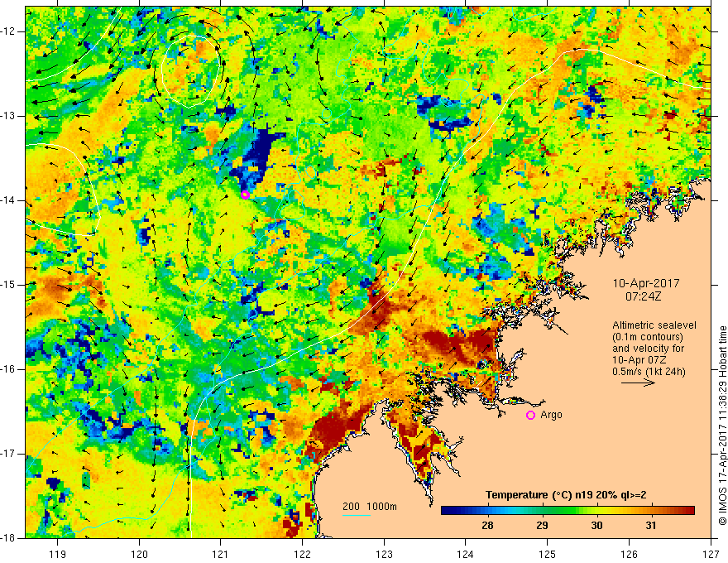Click longitude label 122 on the axis
728x563 pixels.
coord(302,554)
